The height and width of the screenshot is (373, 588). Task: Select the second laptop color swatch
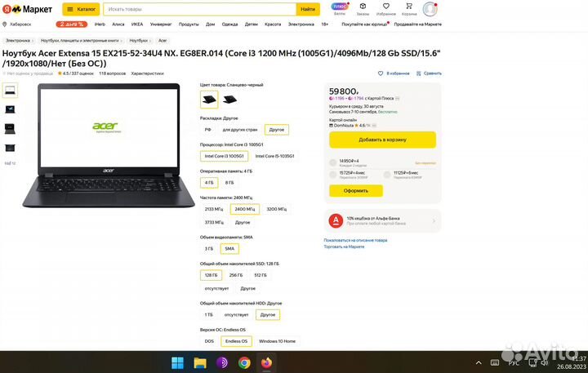[x=229, y=100]
